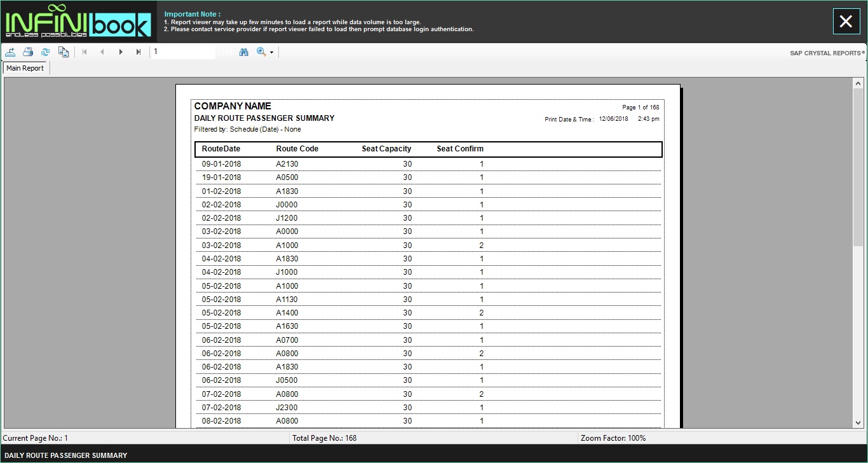Select route code A1630
868x463 pixels.
point(287,326)
